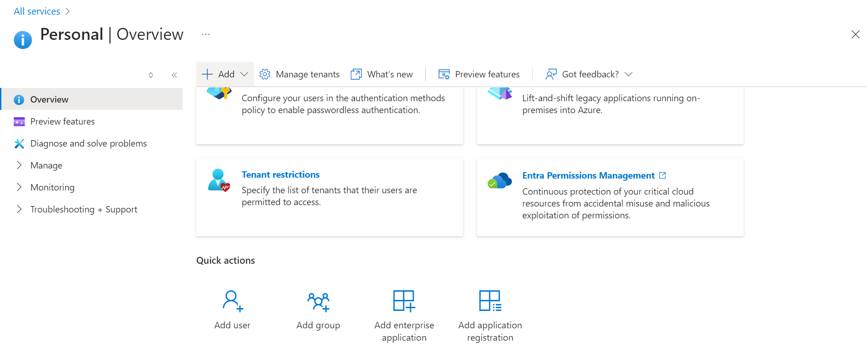Click the Add group quick action icon
The width and height of the screenshot is (868, 348).
click(x=319, y=302)
